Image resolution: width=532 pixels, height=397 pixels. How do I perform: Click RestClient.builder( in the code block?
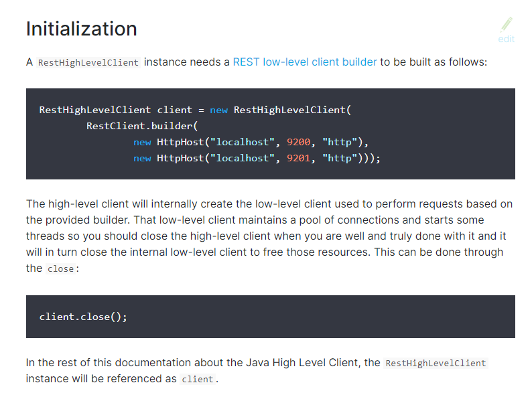pyautogui.click(x=142, y=126)
